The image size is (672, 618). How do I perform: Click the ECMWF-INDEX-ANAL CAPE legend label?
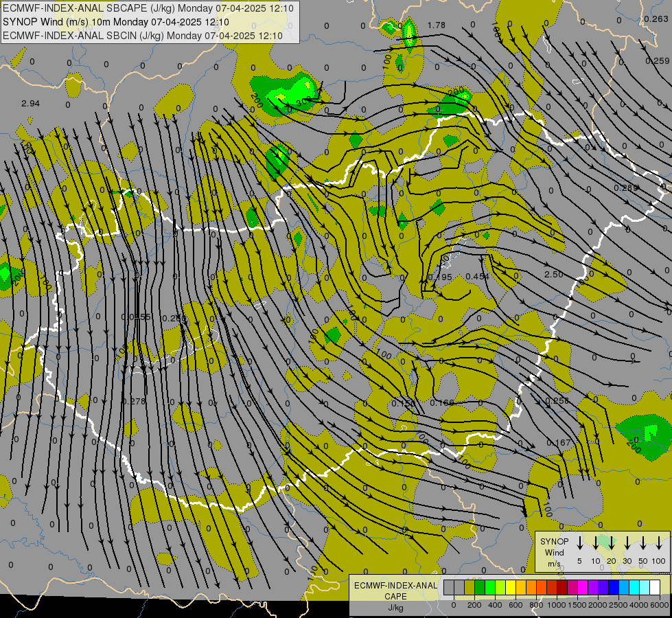395,591
